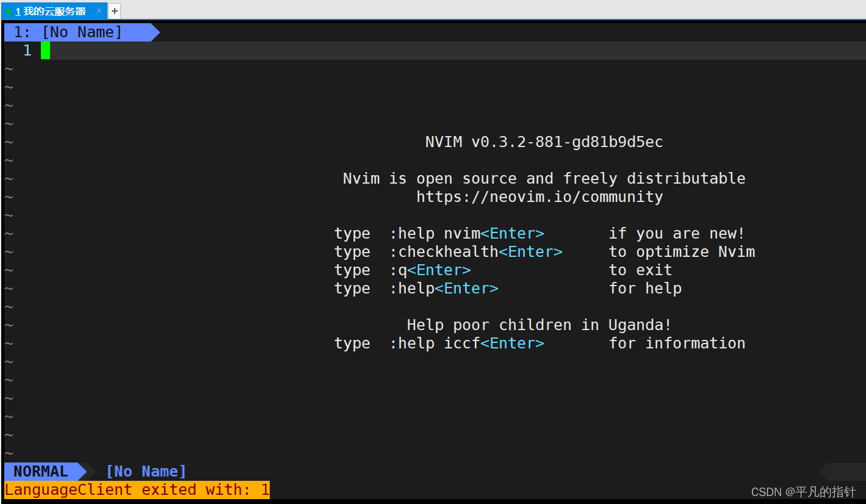Screen dimensions: 866x504
Task: Click ':q<Enter>' command text
Action: [x=430, y=270]
